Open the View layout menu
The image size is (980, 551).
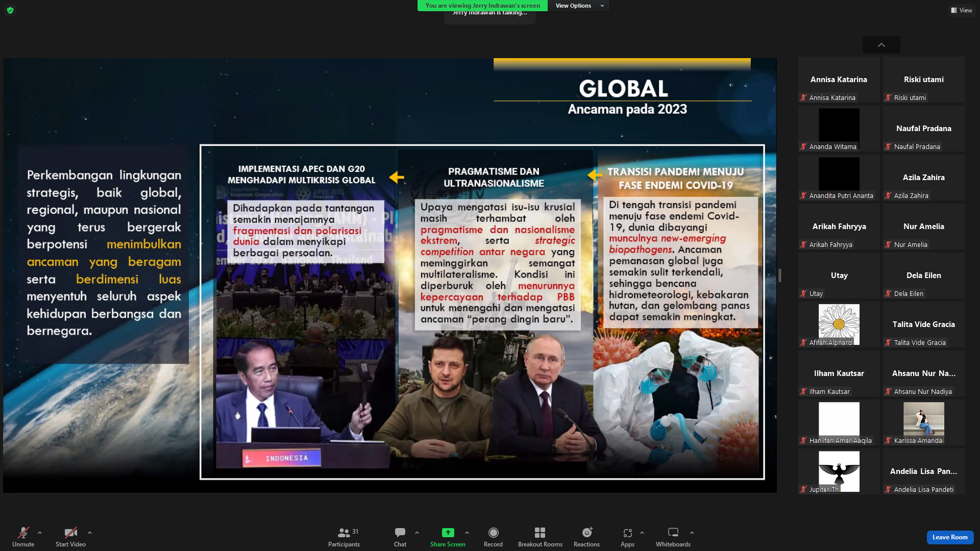click(962, 10)
